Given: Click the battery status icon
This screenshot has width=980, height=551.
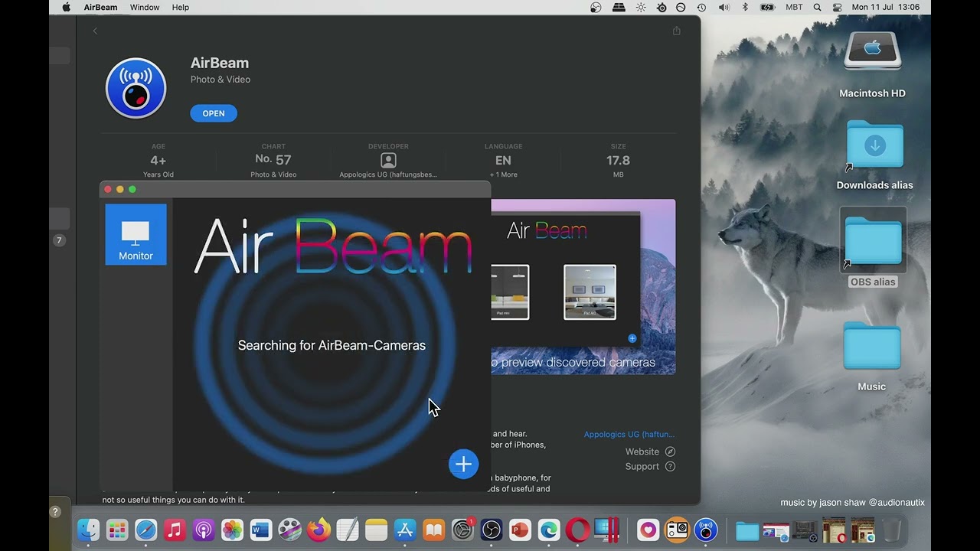Looking at the screenshot, I should tap(767, 8).
